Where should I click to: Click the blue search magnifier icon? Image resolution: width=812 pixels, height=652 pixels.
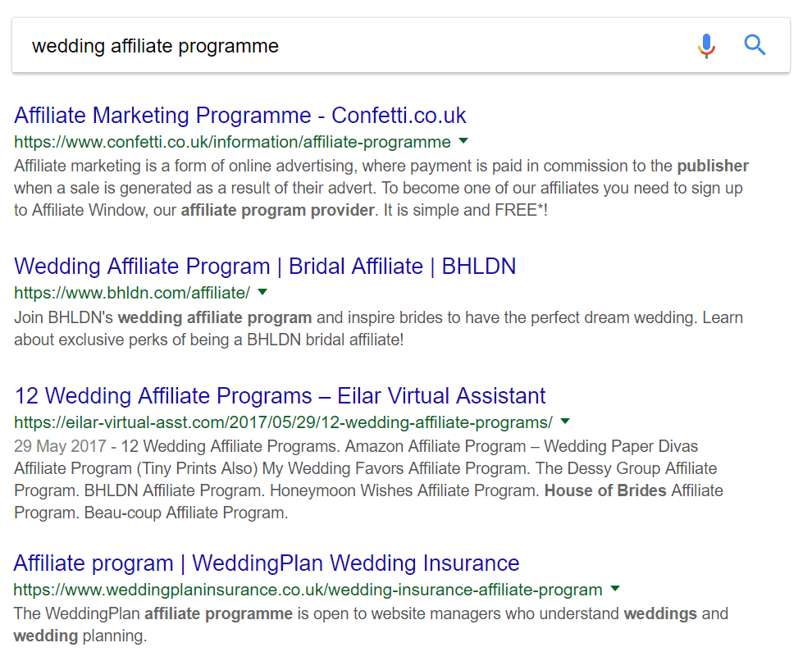[x=755, y=45]
